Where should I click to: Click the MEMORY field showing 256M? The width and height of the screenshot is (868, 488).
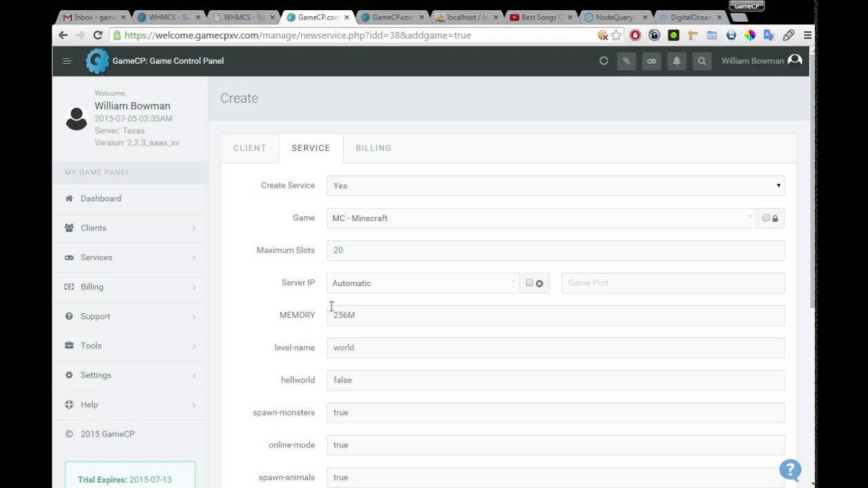click(x=555, y=315)
